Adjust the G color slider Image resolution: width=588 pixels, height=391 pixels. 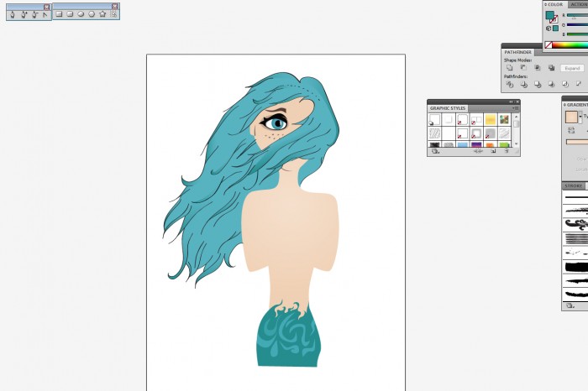coord(578,24)
